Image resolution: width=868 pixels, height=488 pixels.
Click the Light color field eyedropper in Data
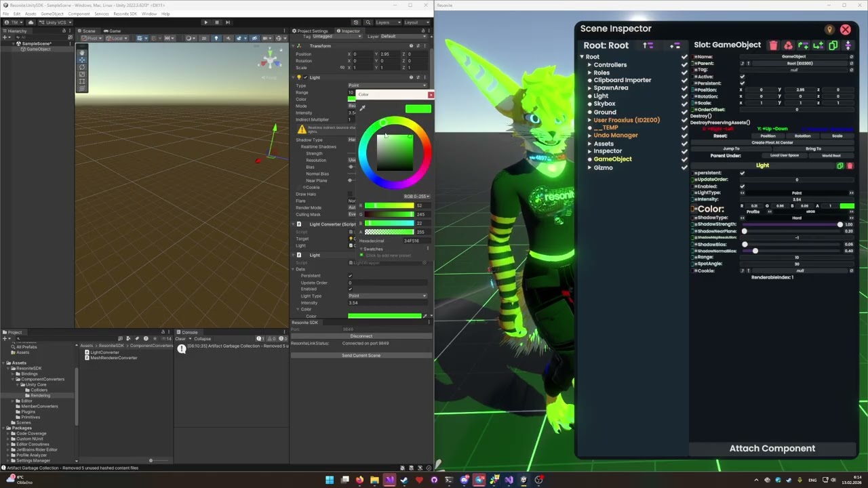[425, 316]
